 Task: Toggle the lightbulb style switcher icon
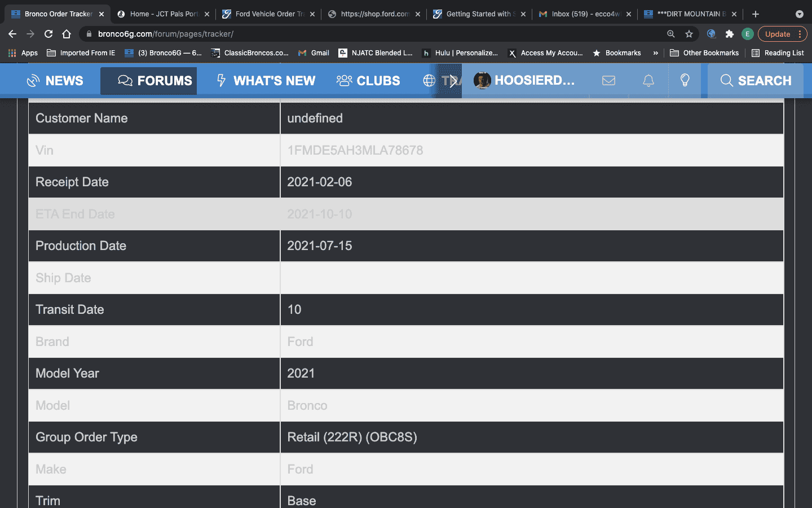[685, 80]
